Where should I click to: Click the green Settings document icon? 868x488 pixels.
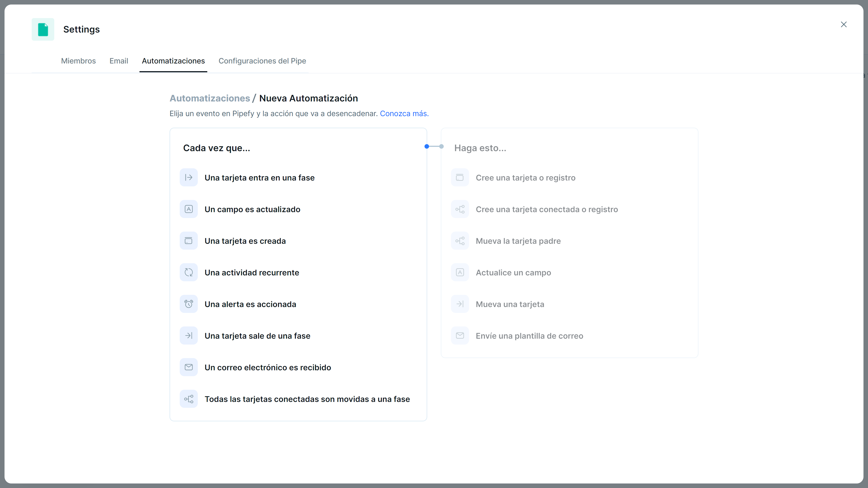pos(43,29)
